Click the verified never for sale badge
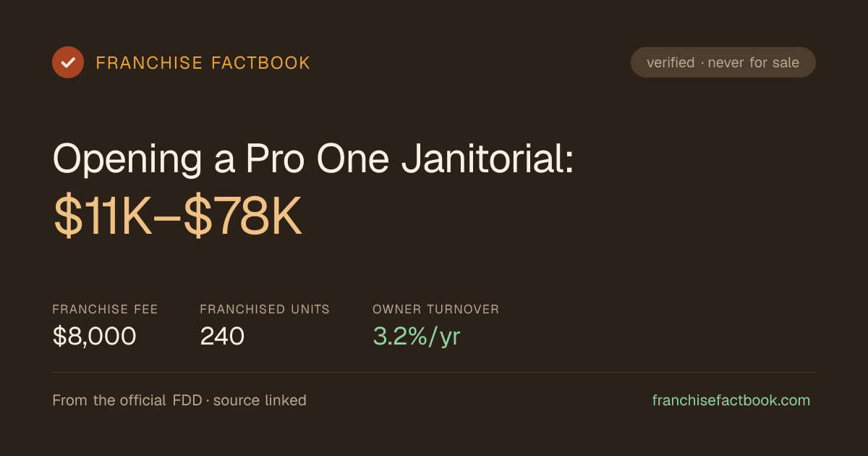Viewport: 868px width, 456px height. tap(723, 62)
